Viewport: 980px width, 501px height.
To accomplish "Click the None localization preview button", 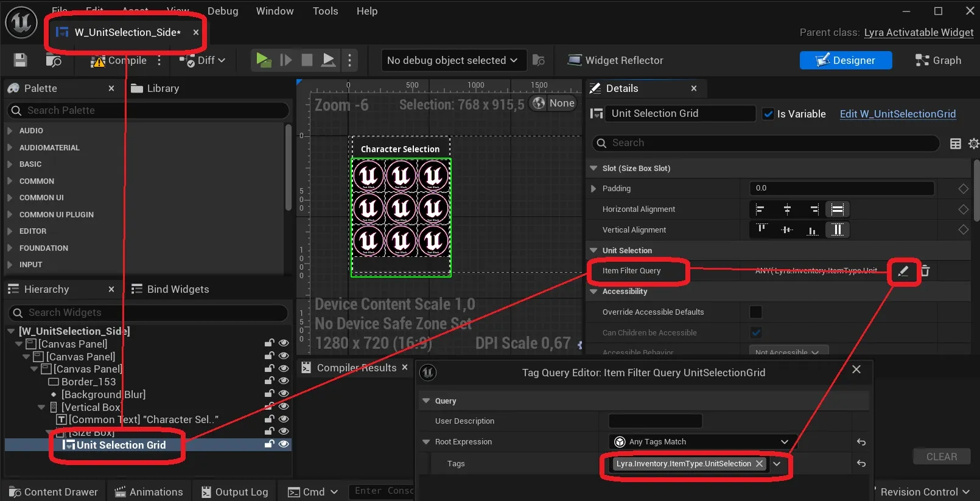I will [553, 103].
